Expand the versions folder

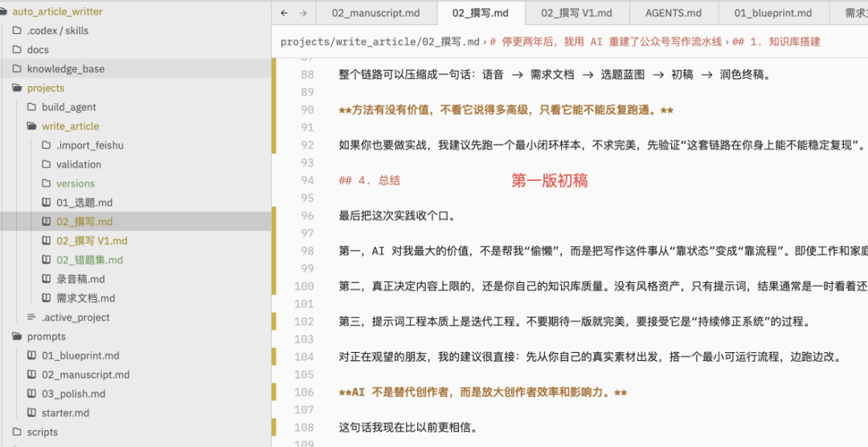[76, 183]
